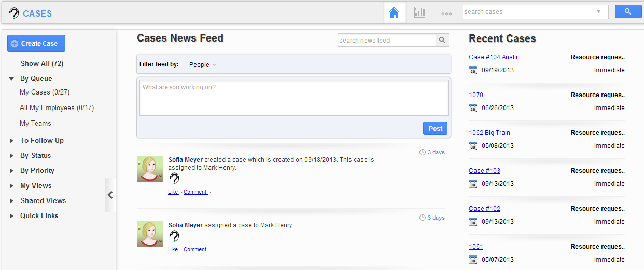Image resolution: width=644 pixels, height=270 pixels.
Task: Select My Cases (0/27) queue
Action: tap(45, 92)
